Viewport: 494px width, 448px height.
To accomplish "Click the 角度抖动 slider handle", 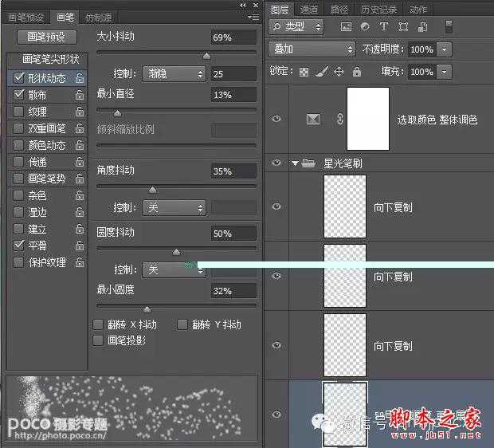I will point(152,190).
